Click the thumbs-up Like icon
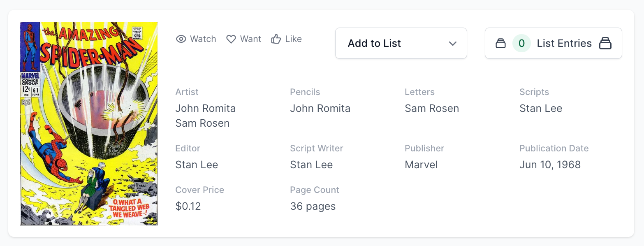The width and height of the screenshot is (644, 246). click(x=276, y=39)
